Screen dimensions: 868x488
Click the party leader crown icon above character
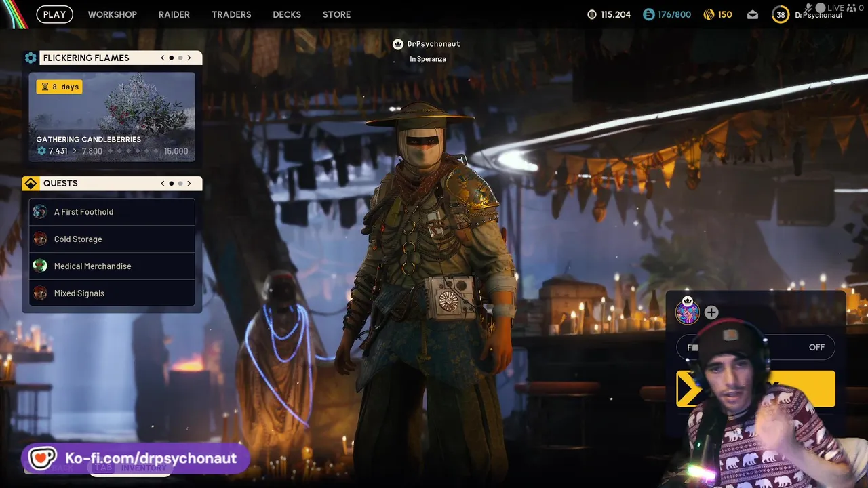click(x=398, y=44)
